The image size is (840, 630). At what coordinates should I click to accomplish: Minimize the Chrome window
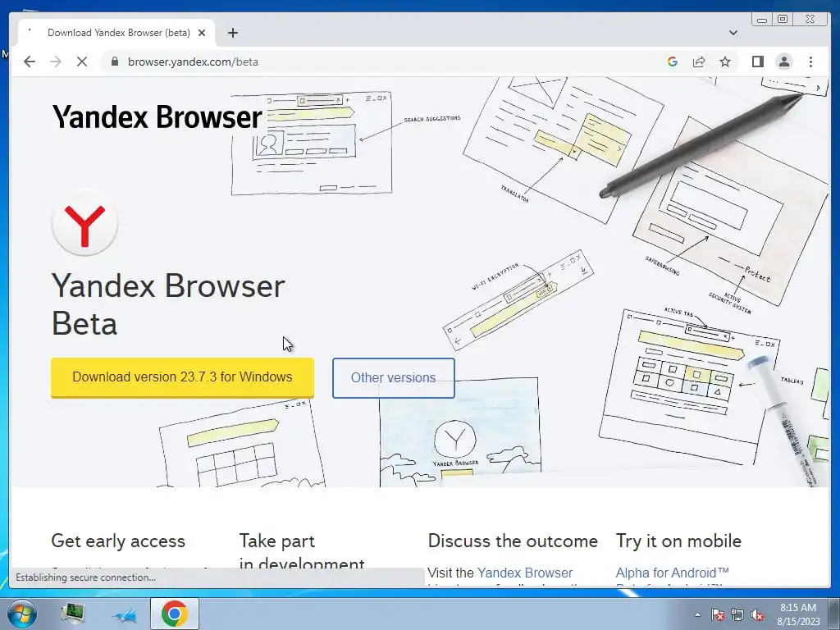click(762, 20)
